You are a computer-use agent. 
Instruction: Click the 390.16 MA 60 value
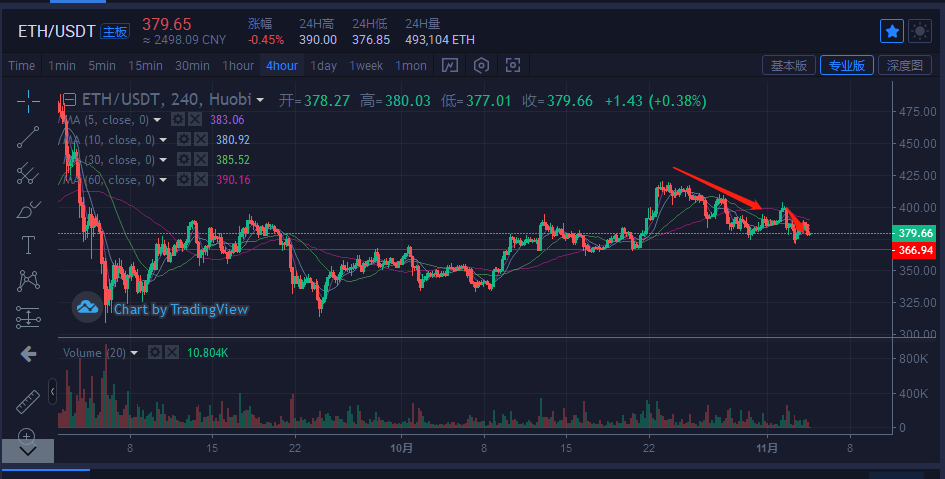(233, 180)
